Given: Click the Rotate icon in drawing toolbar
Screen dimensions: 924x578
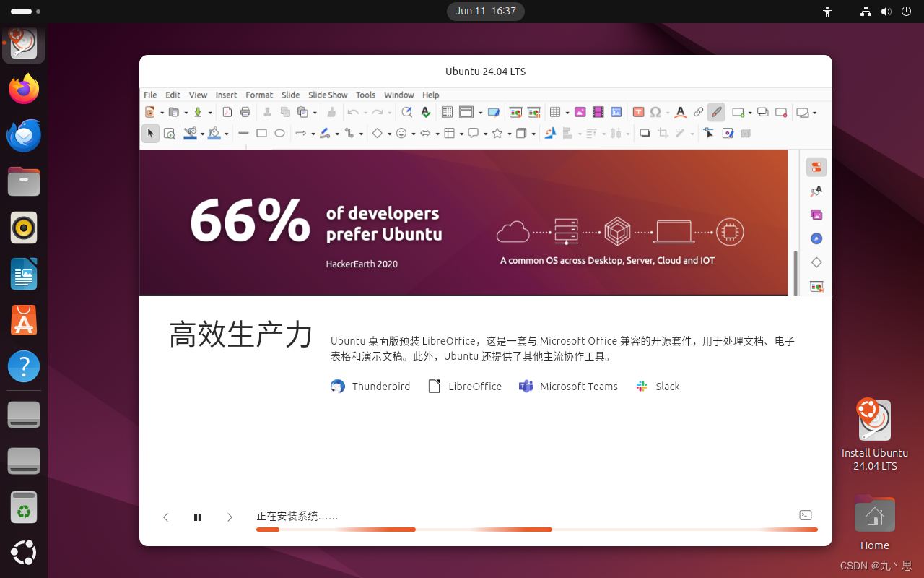Looking at the screenshot, I should point(551,133).
